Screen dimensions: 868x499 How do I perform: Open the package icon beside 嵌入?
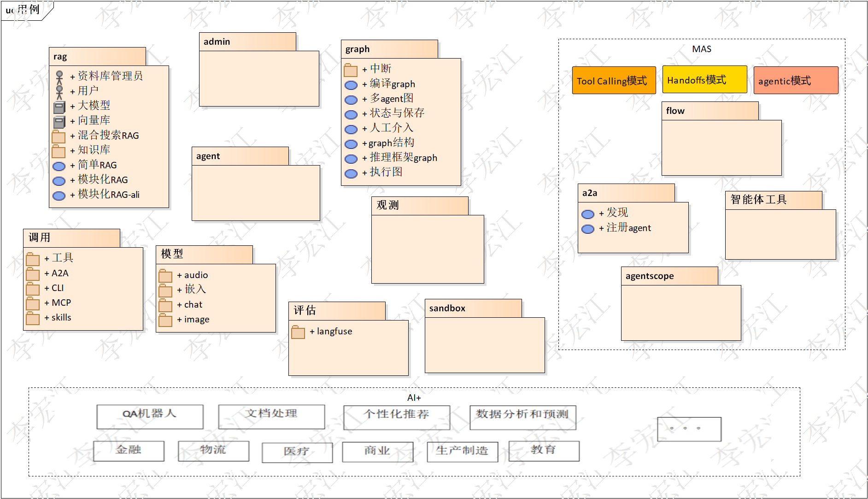[165, 291]
